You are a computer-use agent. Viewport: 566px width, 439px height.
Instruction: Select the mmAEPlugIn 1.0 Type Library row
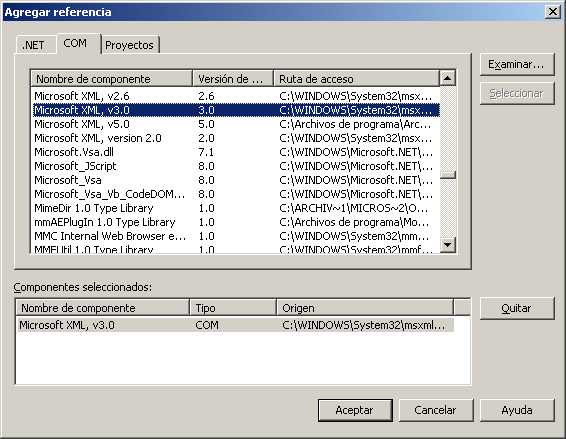click(x=236, y=222)
